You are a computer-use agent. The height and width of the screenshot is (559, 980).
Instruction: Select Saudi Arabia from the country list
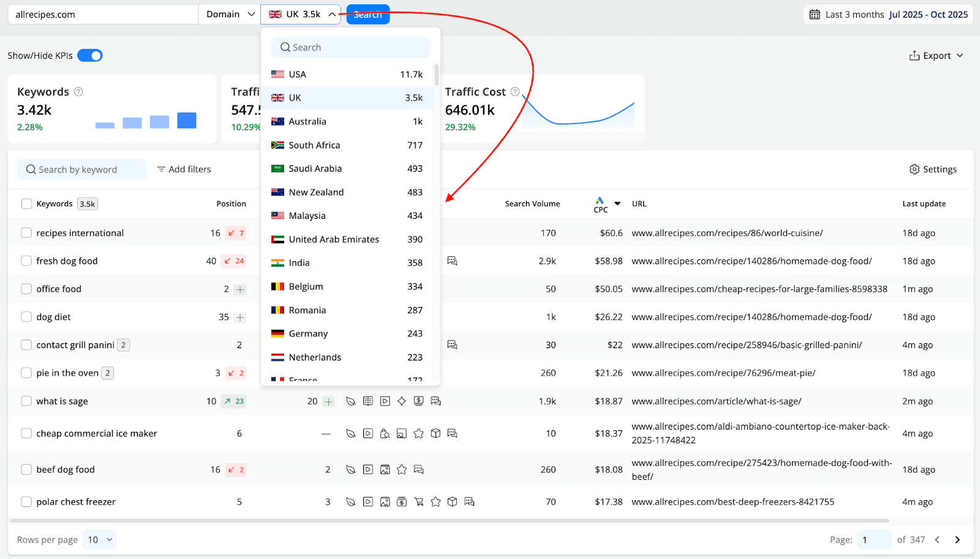[347, 169]
